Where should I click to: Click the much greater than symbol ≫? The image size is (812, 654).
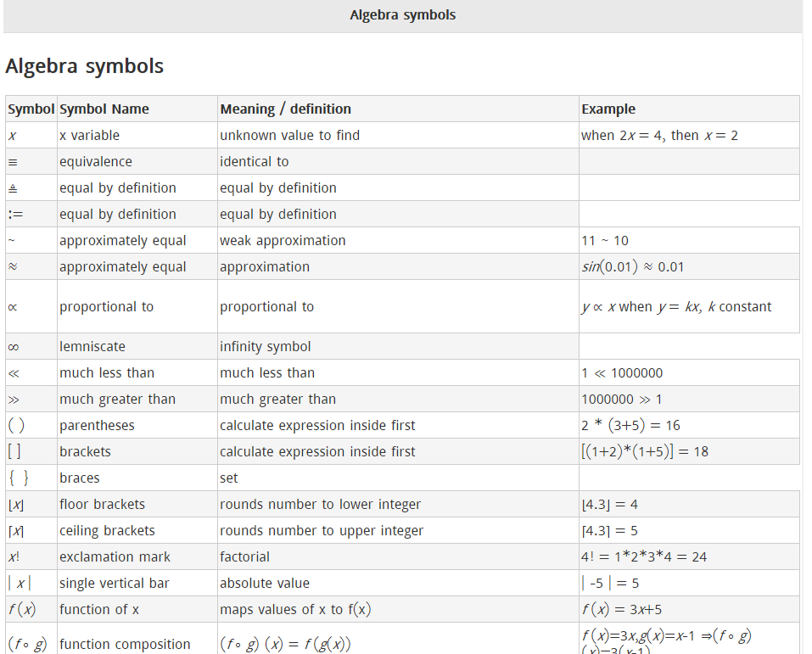coord(13,400)
